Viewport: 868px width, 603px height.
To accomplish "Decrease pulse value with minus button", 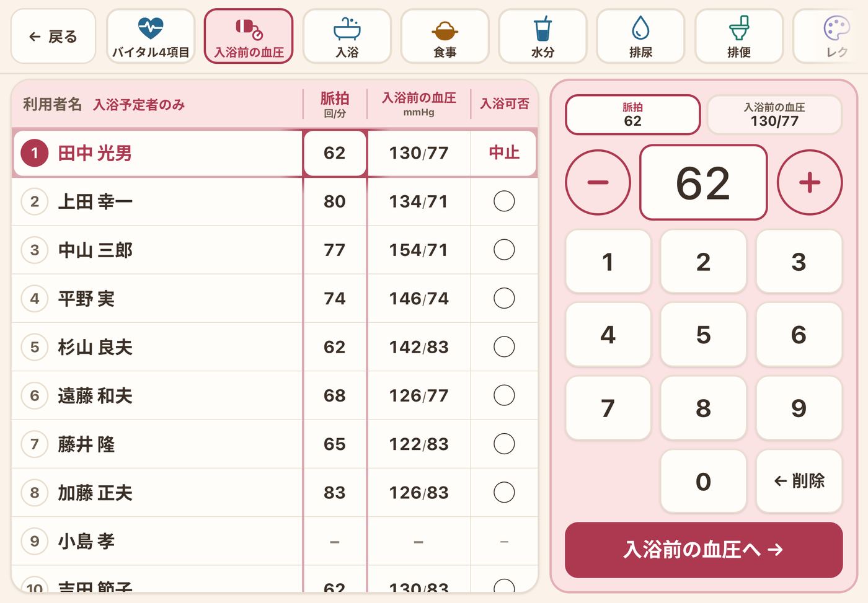I will click(598, 182).
